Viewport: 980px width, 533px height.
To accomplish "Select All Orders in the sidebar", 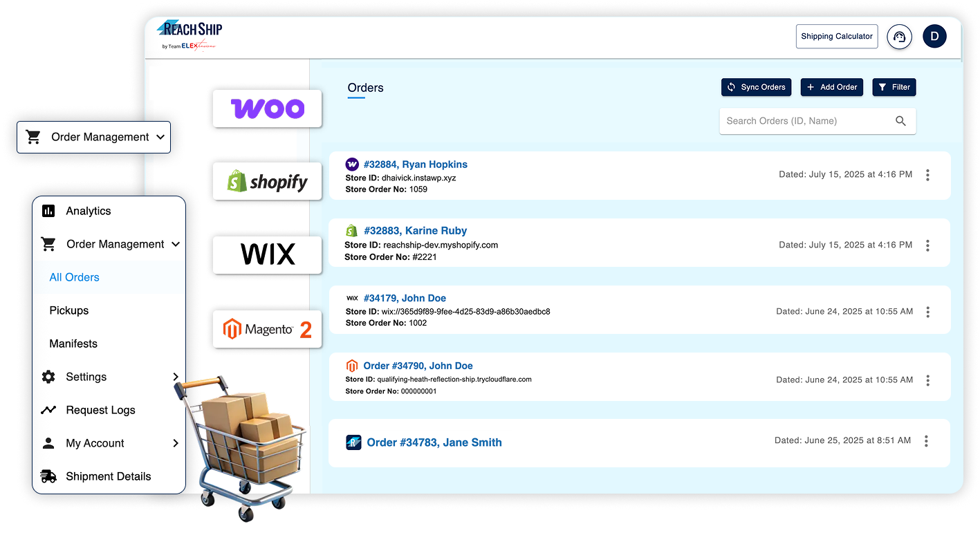I will (x=74, y=277).
